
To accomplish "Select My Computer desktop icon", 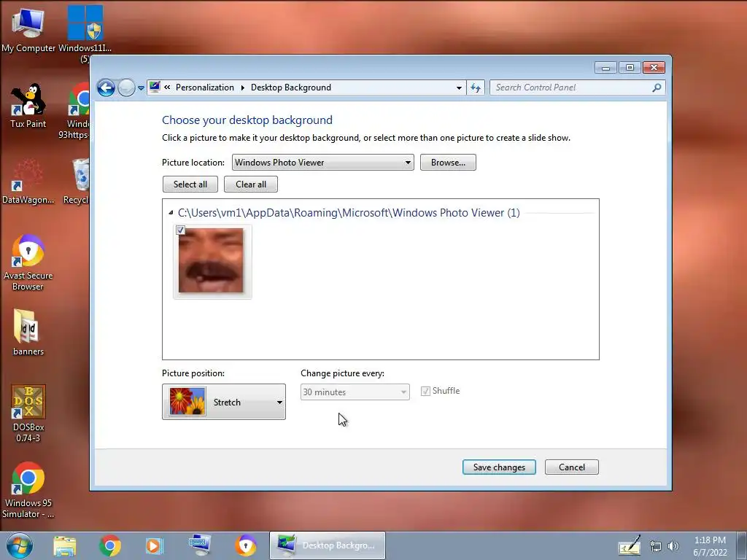I will tap(28, 29).
